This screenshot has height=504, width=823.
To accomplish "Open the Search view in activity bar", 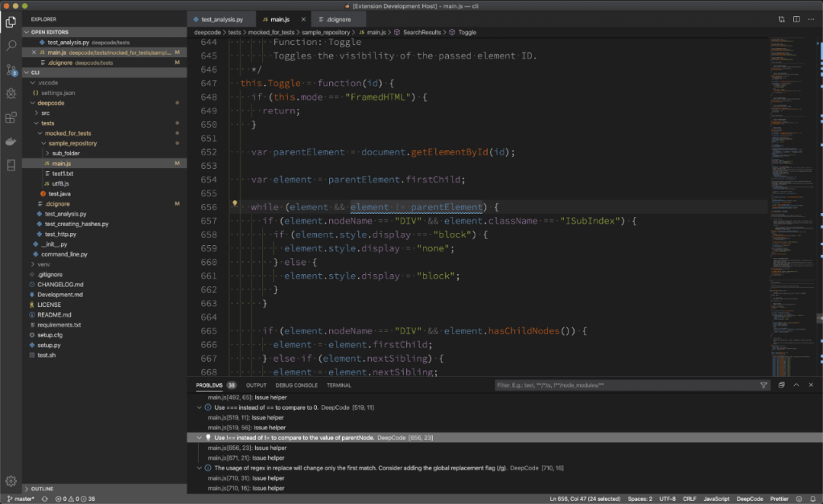I will pyautogui.click(x=11, y=46).
